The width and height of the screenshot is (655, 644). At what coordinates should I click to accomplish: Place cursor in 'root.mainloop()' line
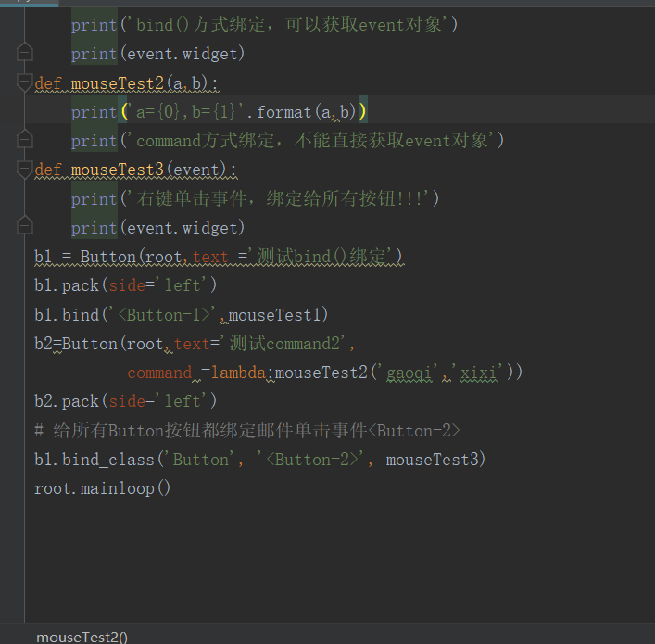(x=102, y=488)
